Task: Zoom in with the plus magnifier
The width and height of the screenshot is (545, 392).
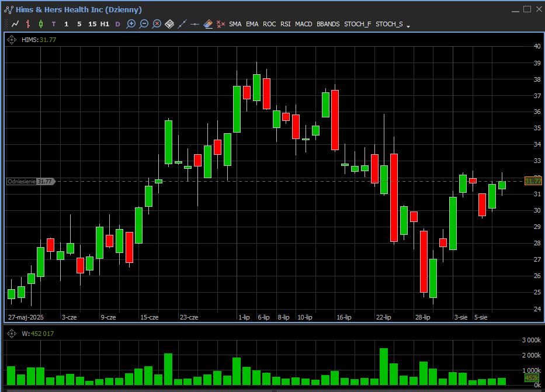Action: pos(131,24)
